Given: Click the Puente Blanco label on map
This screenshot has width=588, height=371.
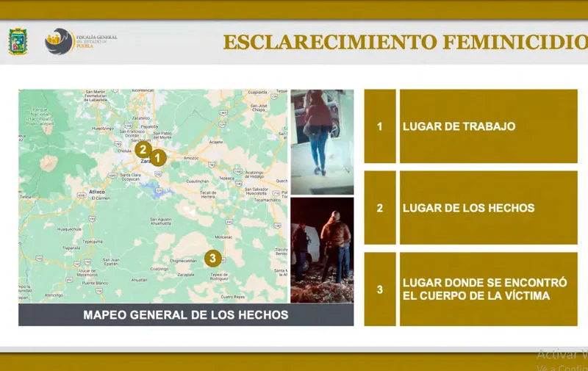Looking at the screenshot, I should 95,283.
